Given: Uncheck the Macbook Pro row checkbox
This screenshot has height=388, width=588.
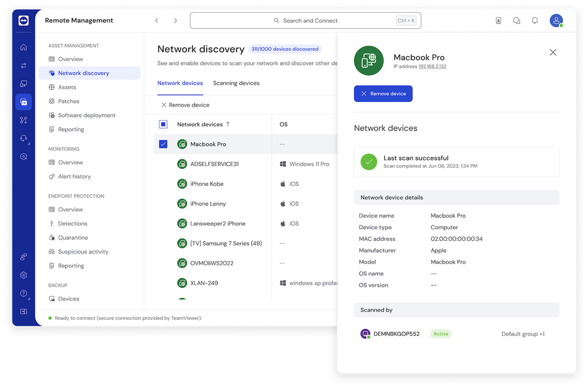Looking at the screenshot, I should pos(163,144).
